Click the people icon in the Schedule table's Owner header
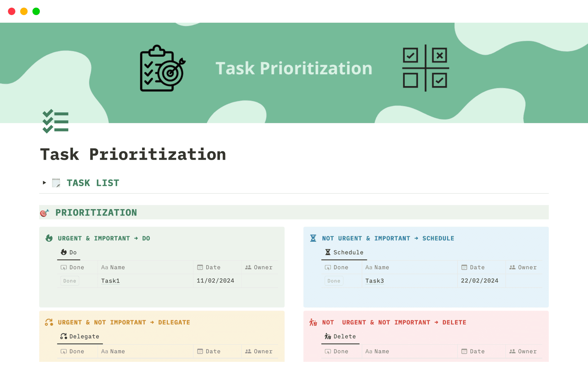 pyautogui.click(x=512, y=267)
